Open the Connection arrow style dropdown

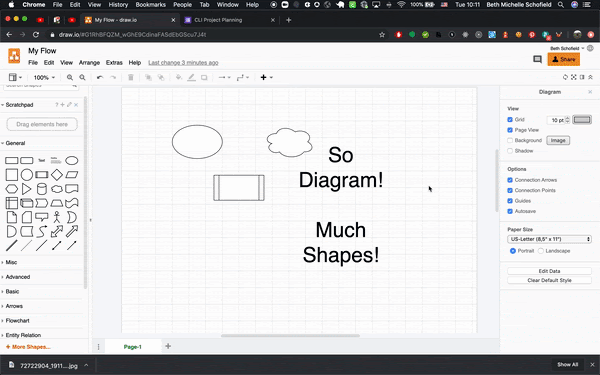[x=224, y=77]
